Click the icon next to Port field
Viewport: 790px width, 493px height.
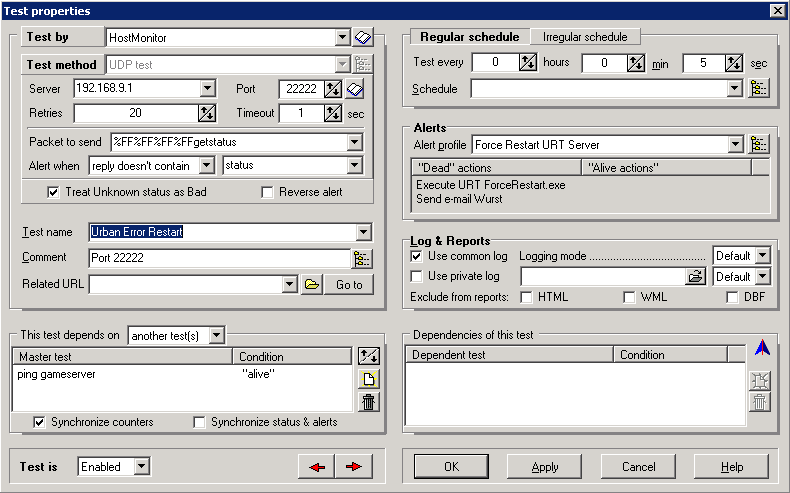[355, 89]
